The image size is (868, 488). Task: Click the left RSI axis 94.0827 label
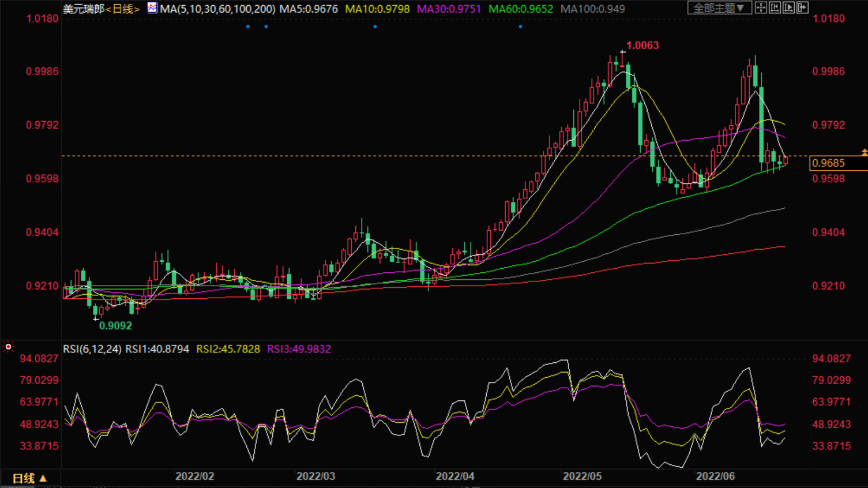(x=39, y=359)
